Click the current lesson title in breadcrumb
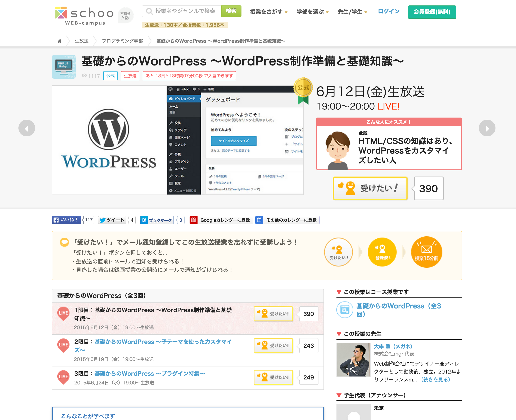 (221, 41)
